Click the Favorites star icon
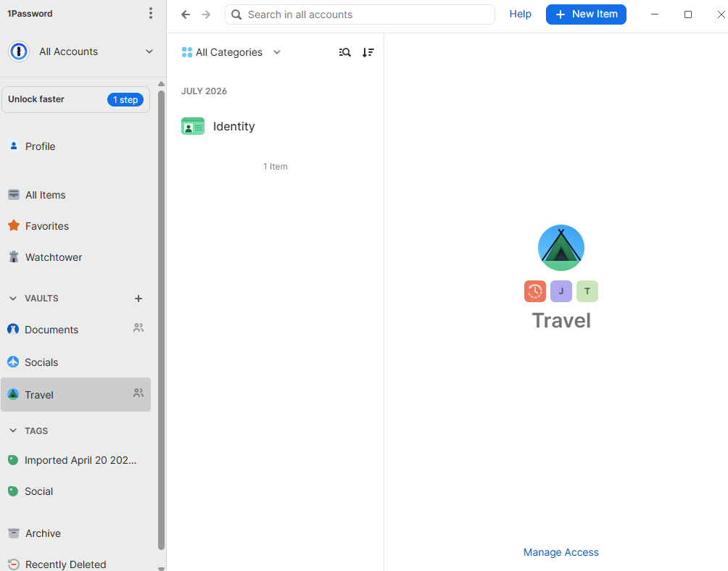The image size is (728, 571). point(14,226)
